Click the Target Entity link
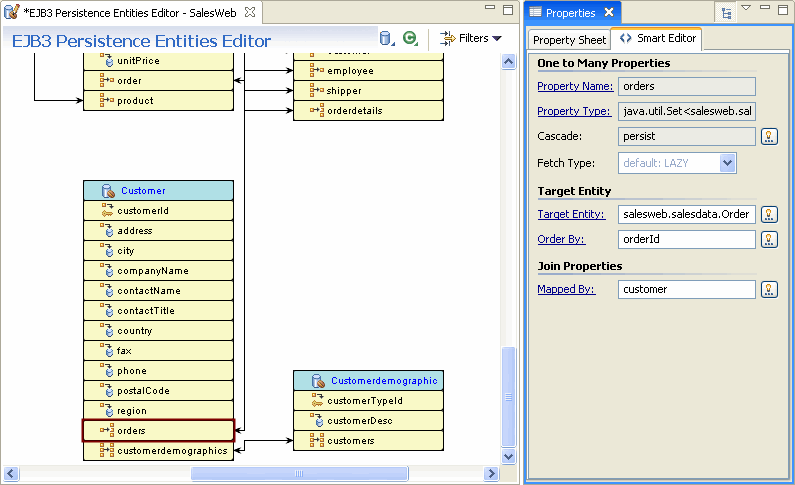 (x=571, y=214)
